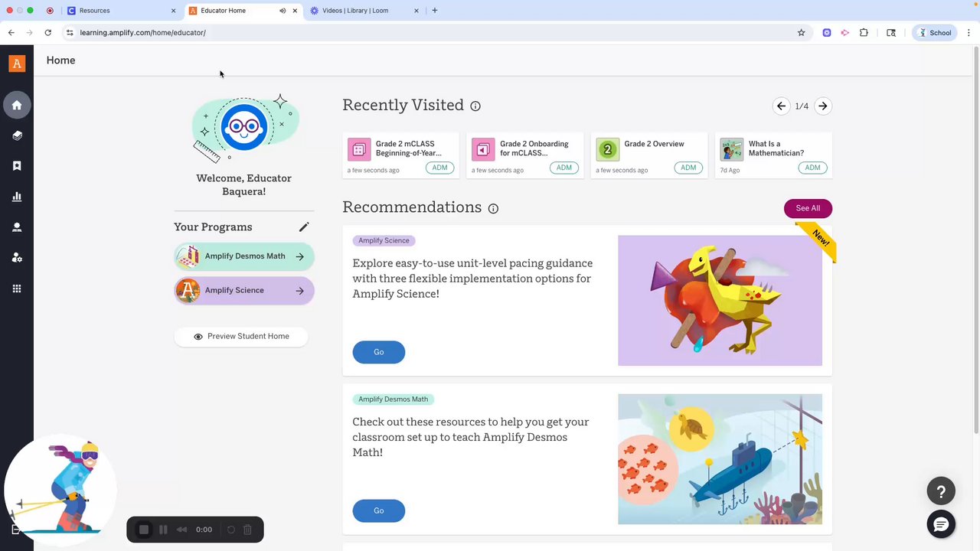Click the Loom "0:00" timer
Screen dimensions: 980x551
[204, 530]
